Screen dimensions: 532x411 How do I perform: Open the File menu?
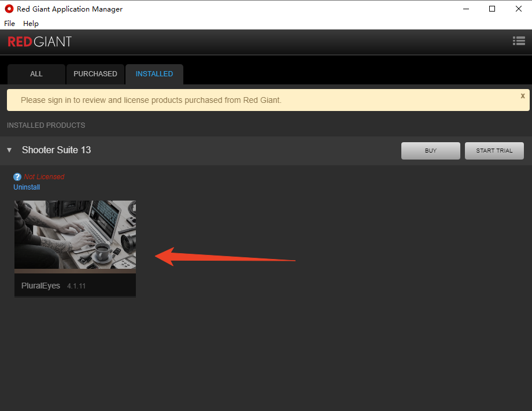(9, 23)
